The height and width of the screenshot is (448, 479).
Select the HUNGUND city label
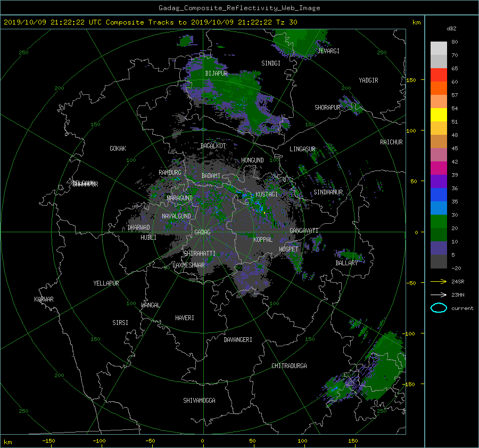[x=252, y=160]
